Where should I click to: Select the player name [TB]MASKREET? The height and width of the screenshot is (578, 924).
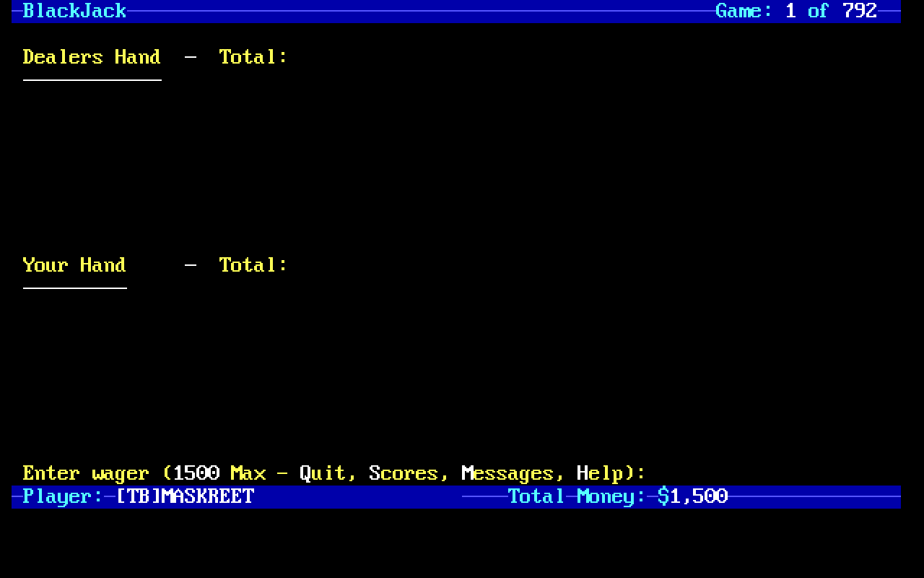[x=185, y=496]
